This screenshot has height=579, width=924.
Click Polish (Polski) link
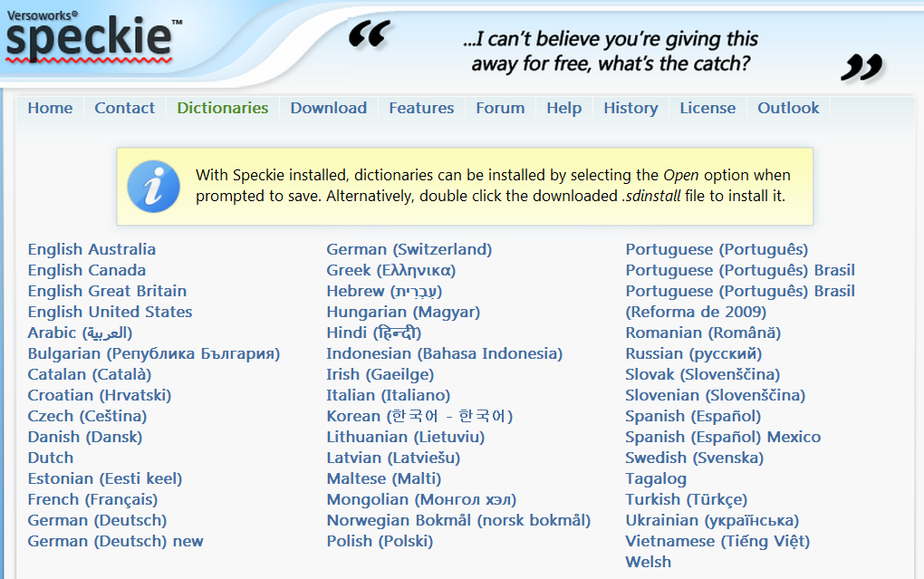(380, 541)
